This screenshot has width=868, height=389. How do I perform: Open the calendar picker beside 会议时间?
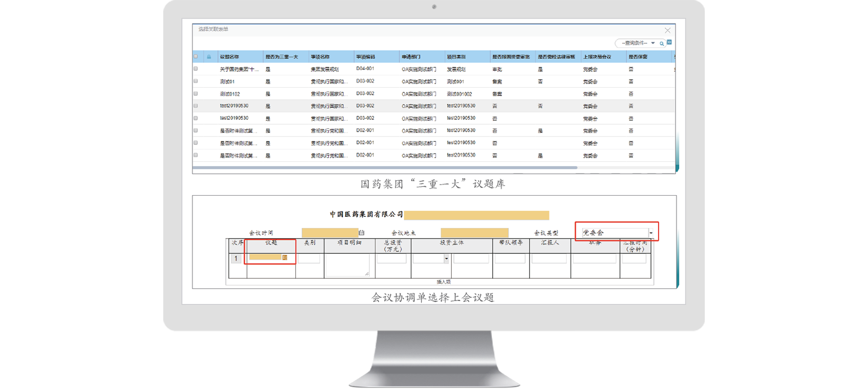tap(362, 233)
